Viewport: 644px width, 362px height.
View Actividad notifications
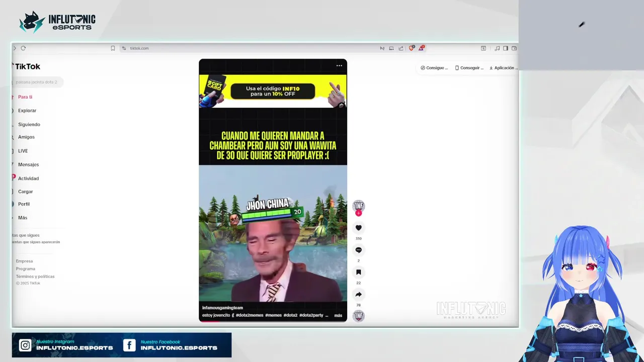click(x=28, y=178)
